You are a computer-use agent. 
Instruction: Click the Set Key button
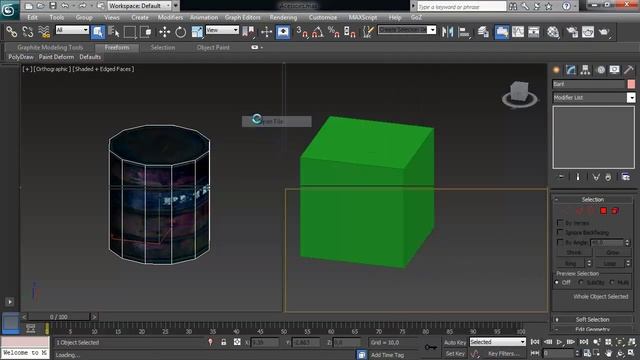(x=455, y=353)
